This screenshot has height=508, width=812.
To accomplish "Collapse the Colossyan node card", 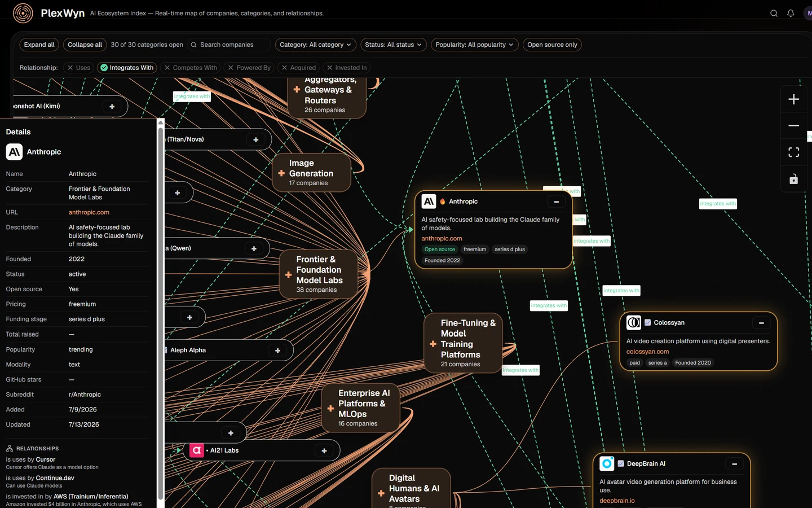I will click(761, 323).
